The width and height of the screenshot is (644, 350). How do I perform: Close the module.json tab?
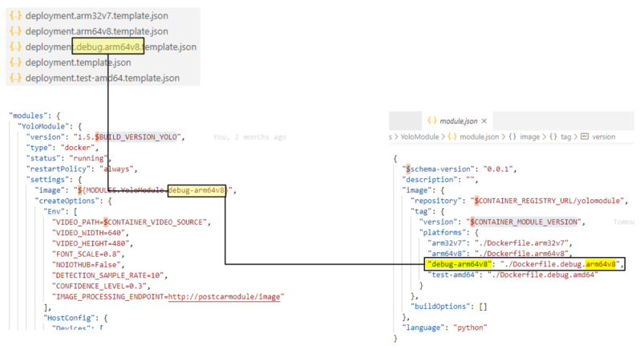pos(484,121)
